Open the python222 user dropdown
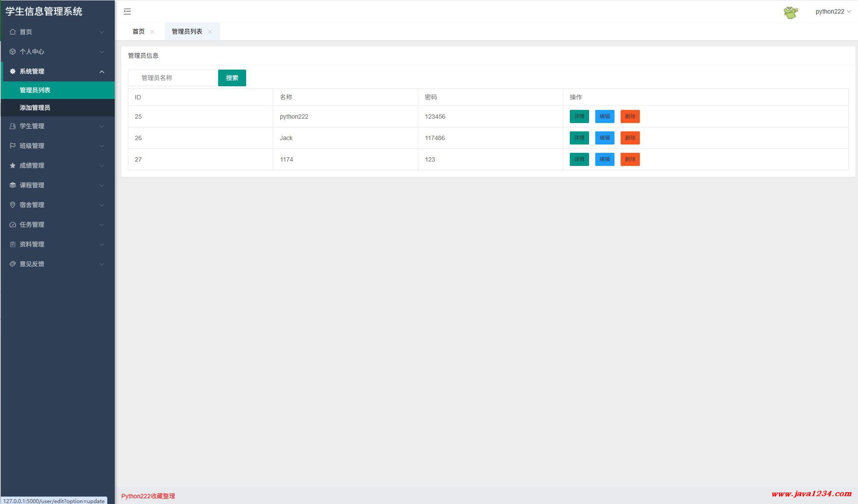The width and height of the screenshot is (858, 504). [833, 12]
